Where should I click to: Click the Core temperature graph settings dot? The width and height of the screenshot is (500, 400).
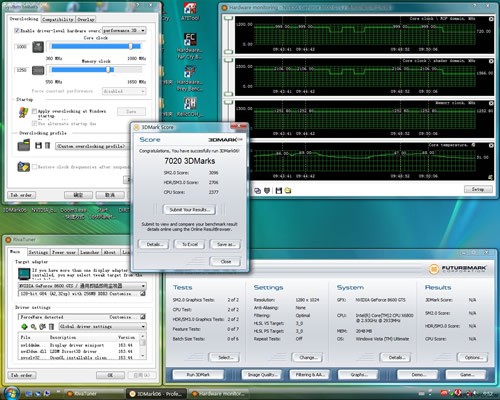click(491, 145)
